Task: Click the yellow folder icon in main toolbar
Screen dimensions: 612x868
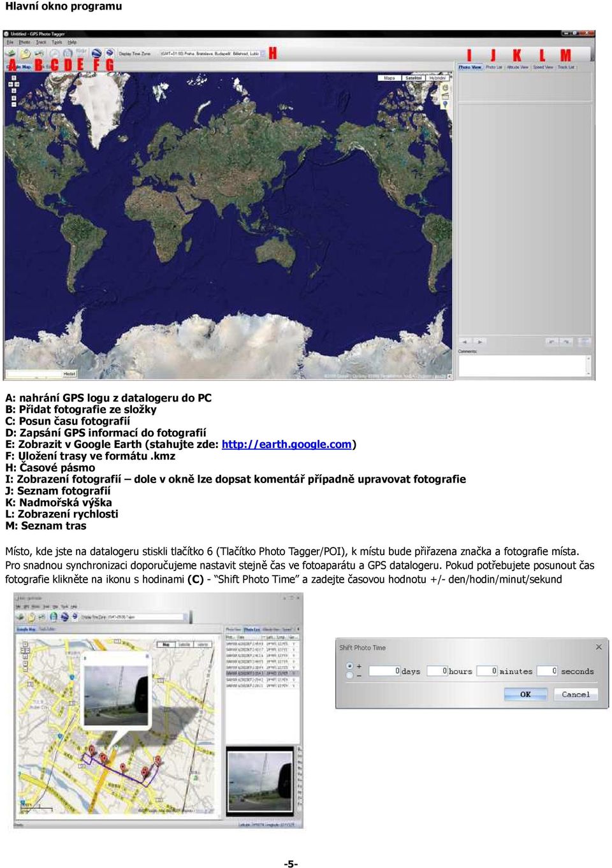Action: click(25, 54)
